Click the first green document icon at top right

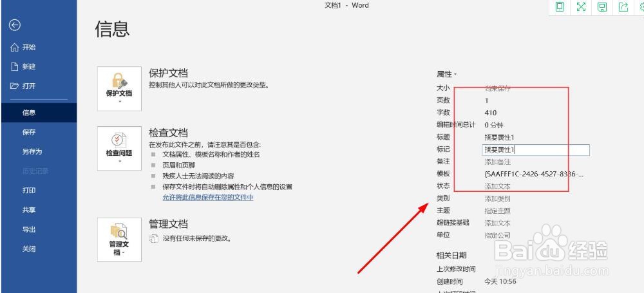559,6
